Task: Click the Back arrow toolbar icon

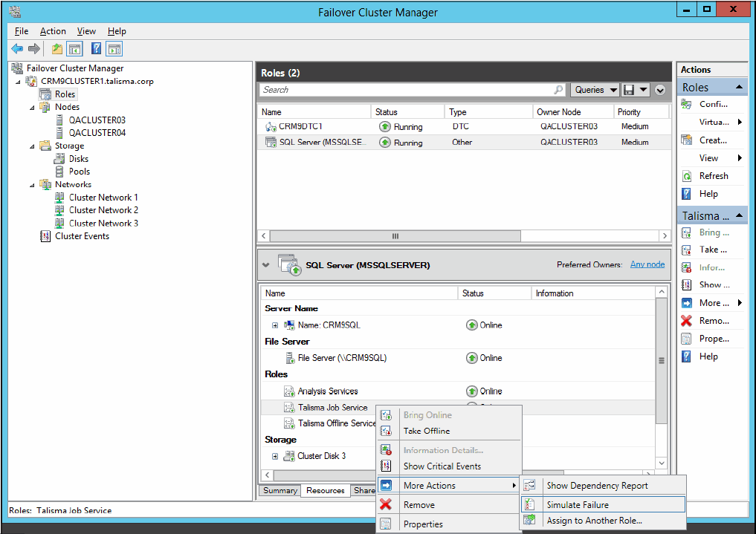Action: click(17, 49)
